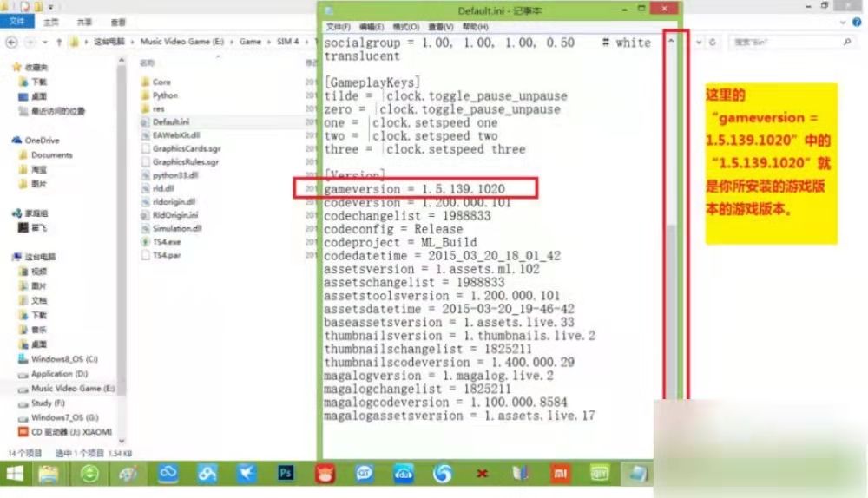Go up one folder level in Explorer
The height and width of the screenshot is (498, 868).
click(59, 42)
